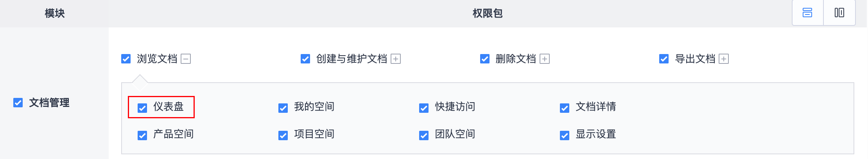This screenshot has height=159, width=868.
Task: Expand the 删除文档 permission group
Action: click(545, 59)
